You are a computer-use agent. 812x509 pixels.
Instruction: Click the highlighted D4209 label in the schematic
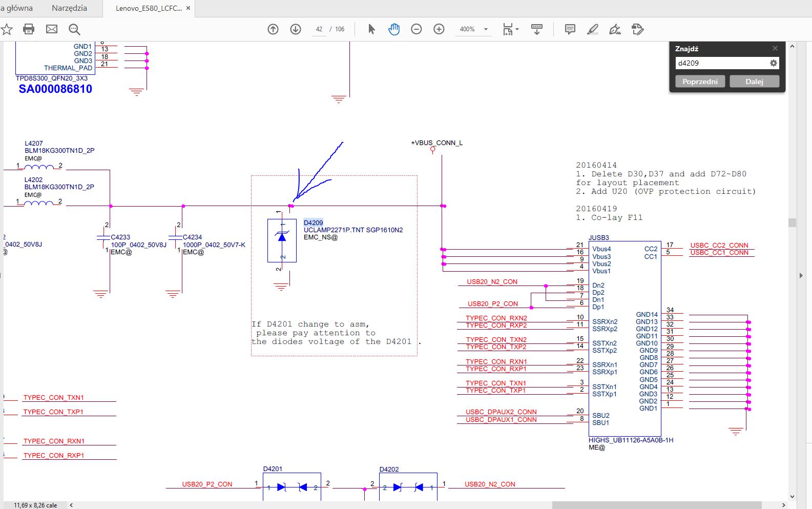(313, 222)
